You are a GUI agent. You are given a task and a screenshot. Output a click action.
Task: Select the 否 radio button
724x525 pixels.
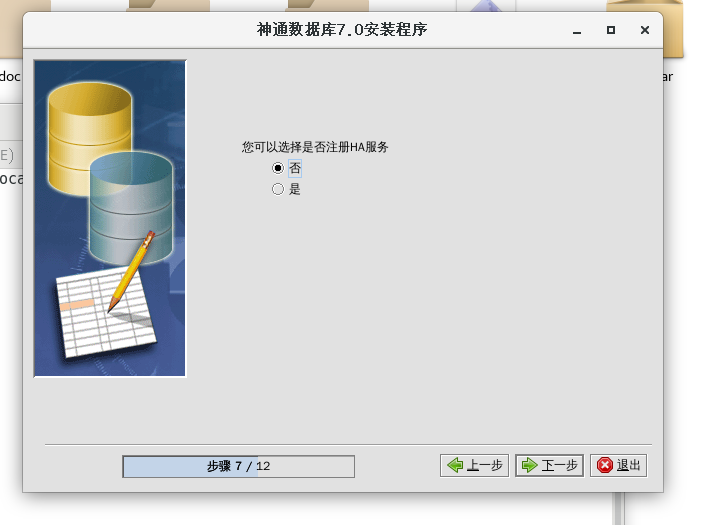point(278,168)
